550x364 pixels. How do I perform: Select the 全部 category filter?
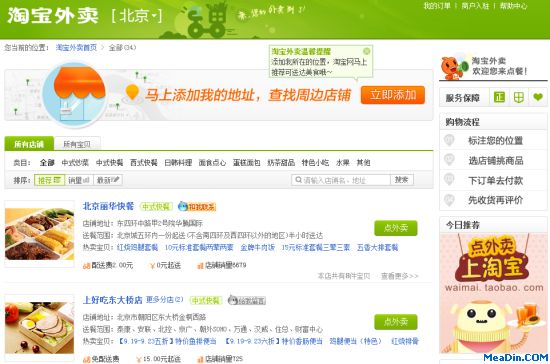click(x=47, y=162)
